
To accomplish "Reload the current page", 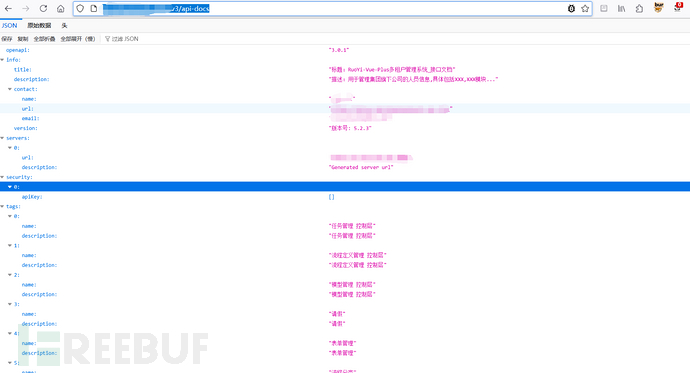I will pyautogui.click(x=43, y=8).
